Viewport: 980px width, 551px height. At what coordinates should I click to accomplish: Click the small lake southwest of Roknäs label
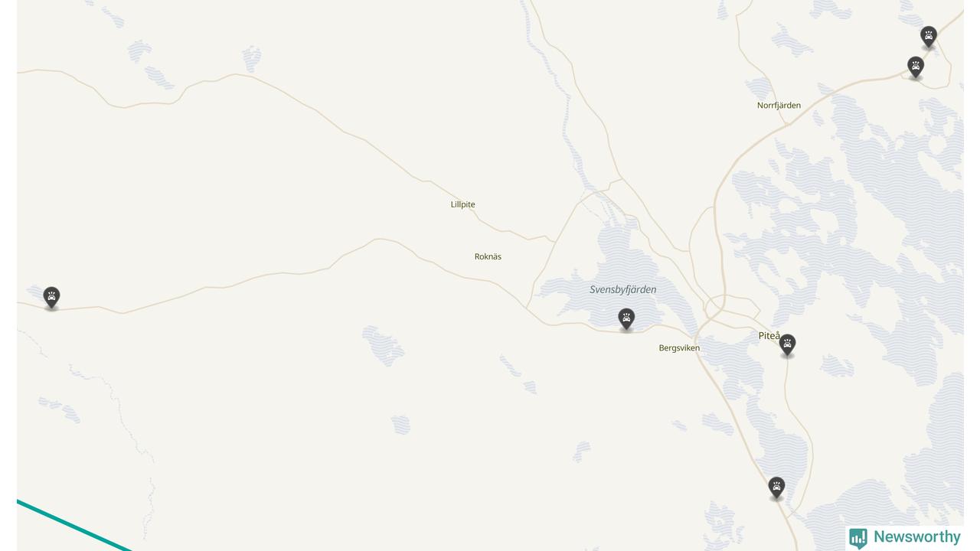(x=383, y=346)
